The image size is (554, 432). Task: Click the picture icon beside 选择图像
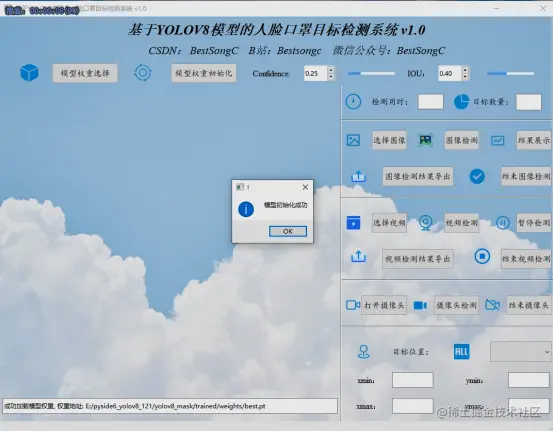coord(353,140)
